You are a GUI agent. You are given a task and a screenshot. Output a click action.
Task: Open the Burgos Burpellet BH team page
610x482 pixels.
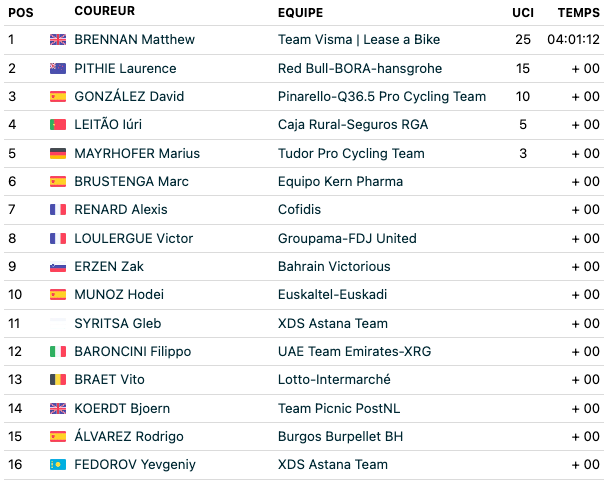click(340, 436)
